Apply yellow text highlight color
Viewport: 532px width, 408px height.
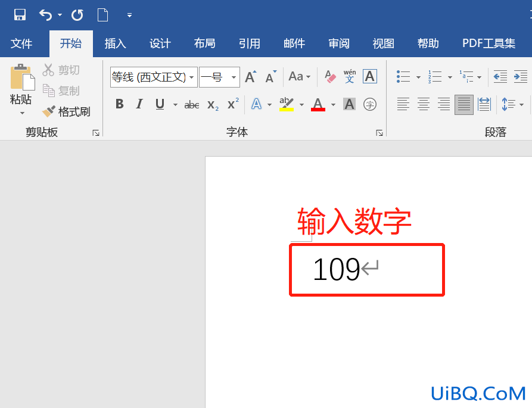287,104
